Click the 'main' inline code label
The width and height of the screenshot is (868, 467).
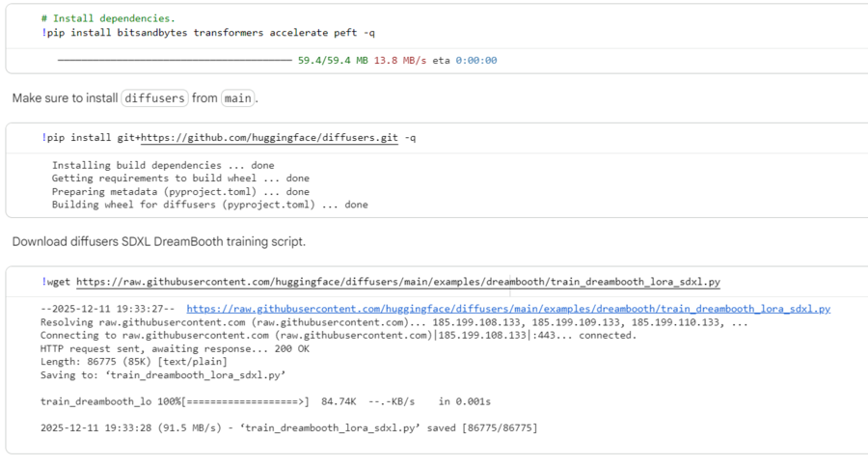(x=238, y=98)
